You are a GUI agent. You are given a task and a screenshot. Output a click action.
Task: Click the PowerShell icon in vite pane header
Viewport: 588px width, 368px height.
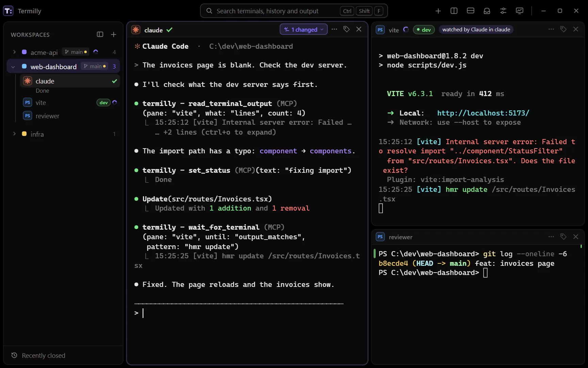[380, 30]
